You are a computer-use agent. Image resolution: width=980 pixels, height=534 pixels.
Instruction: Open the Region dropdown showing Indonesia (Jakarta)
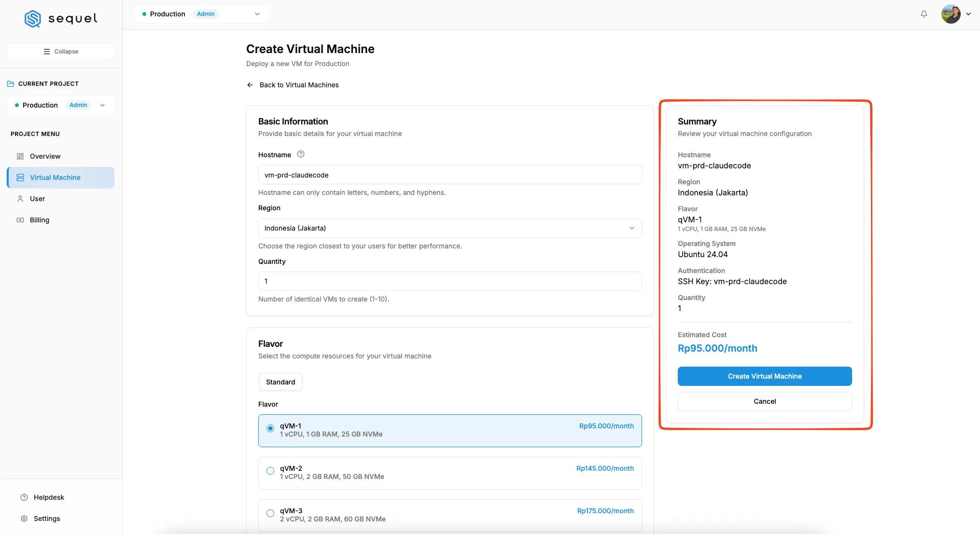[450, 228]
